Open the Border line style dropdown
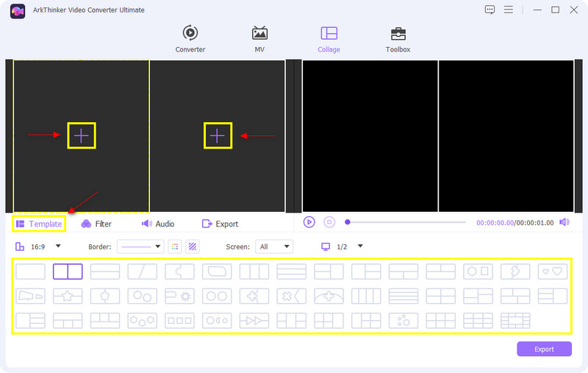 140,246
